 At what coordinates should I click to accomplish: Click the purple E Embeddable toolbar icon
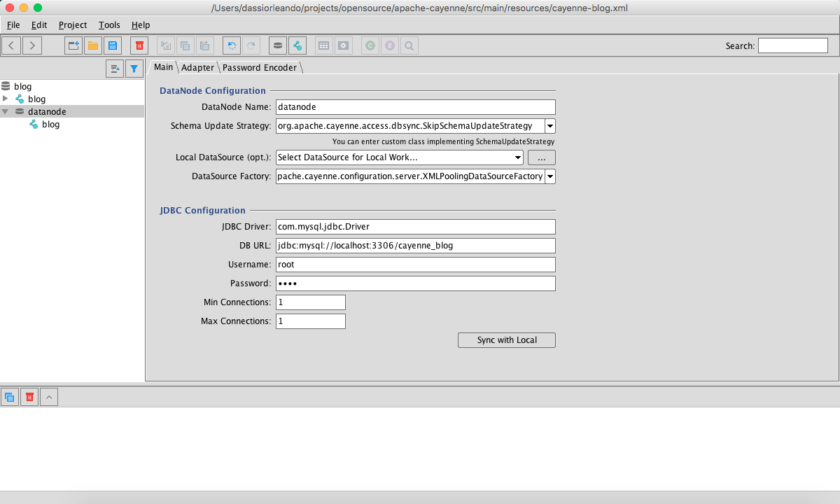tap(390, 45)
